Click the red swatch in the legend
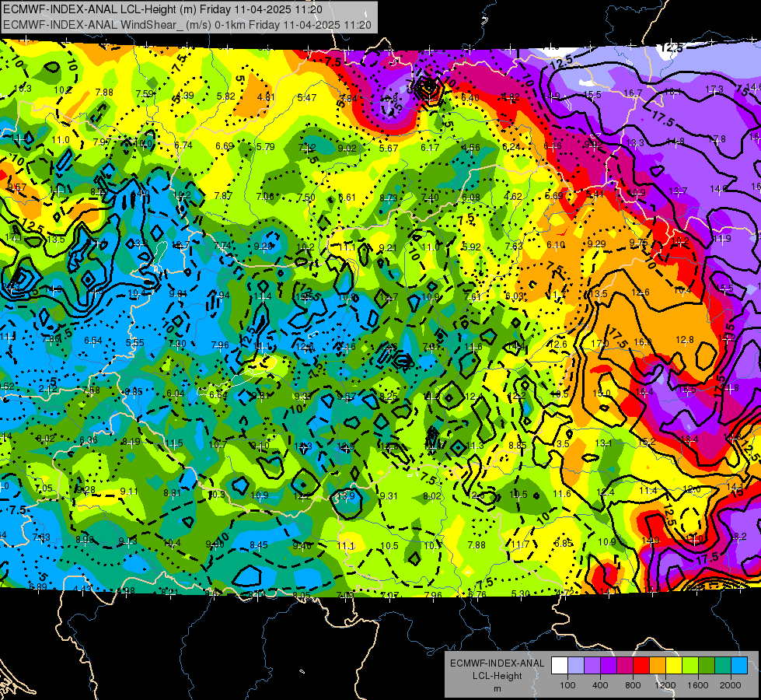This screenshot has width=761, height=700. 641,666
